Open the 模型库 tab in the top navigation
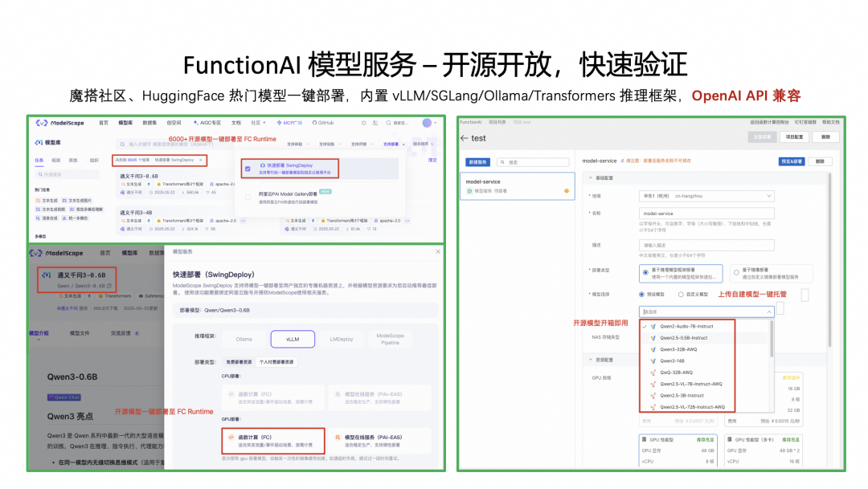 [x=125, y=123]
